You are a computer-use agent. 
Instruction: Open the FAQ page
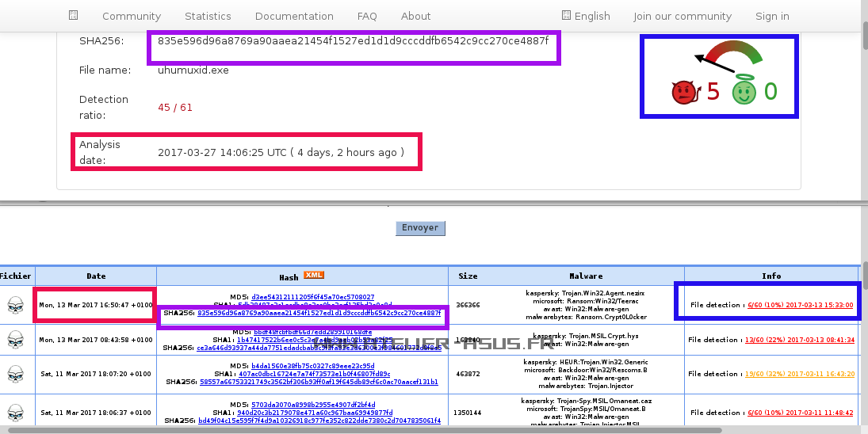(367, 16)
